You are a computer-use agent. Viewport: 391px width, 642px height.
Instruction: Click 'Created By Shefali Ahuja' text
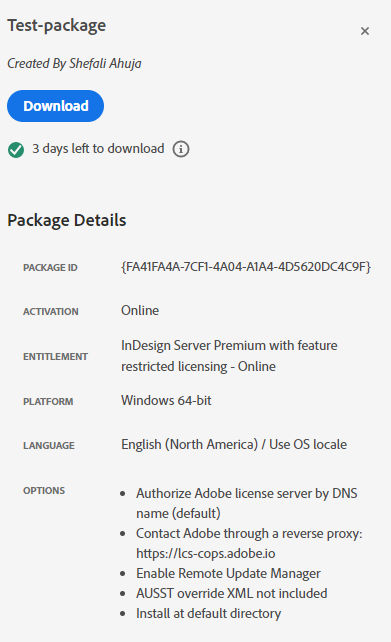[x=74, y=63]
